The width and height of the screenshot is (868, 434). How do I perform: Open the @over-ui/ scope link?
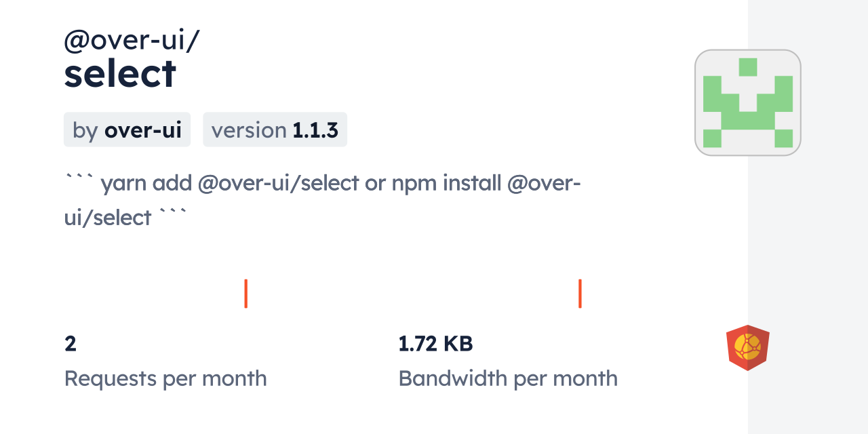pyautogui.click(x=132, y=41)
